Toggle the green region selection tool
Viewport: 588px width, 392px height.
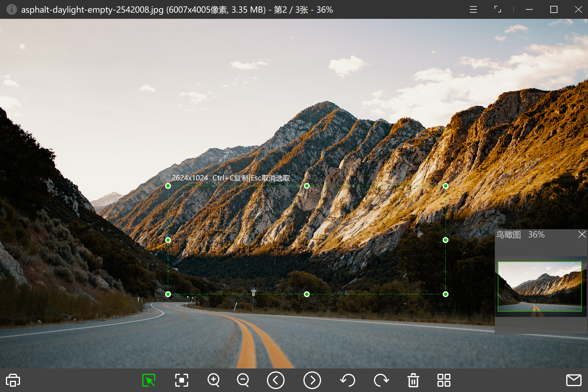149,380
